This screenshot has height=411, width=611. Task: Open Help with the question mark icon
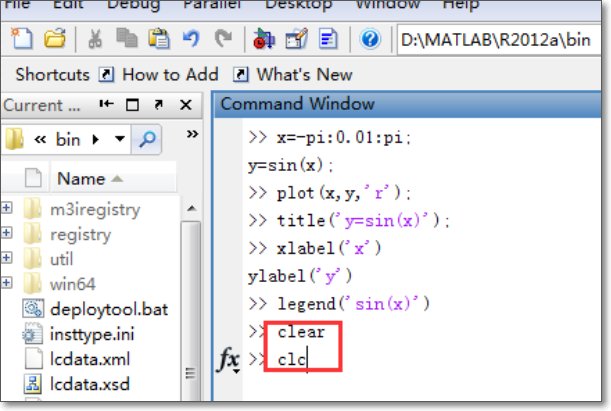click(x=369, y=40)
